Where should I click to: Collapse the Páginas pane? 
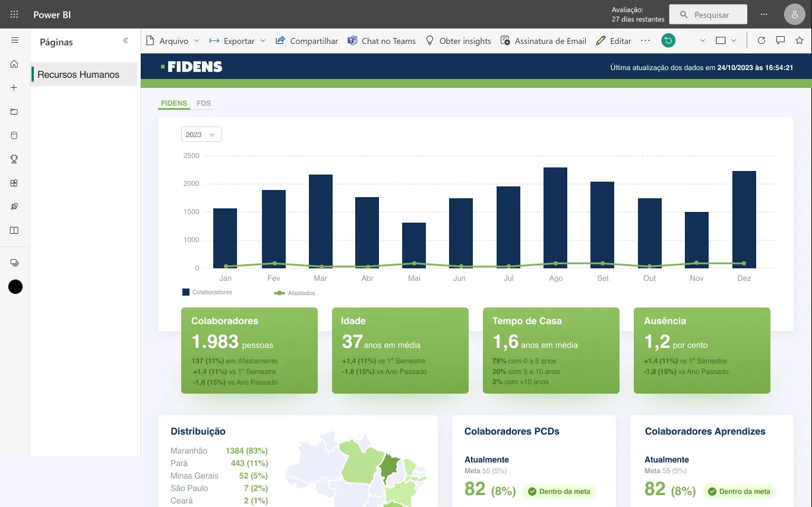click(x=125, y=40)
